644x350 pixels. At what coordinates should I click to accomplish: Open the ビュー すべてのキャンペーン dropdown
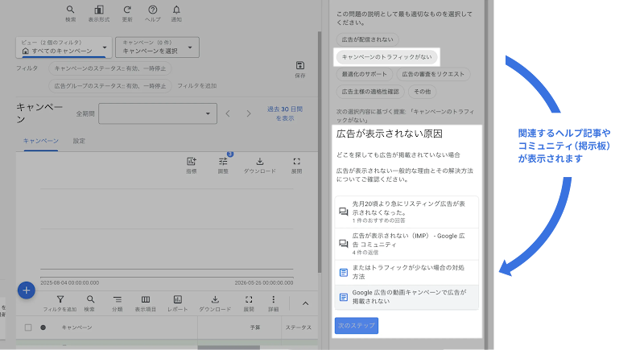(x=64, y=47)
